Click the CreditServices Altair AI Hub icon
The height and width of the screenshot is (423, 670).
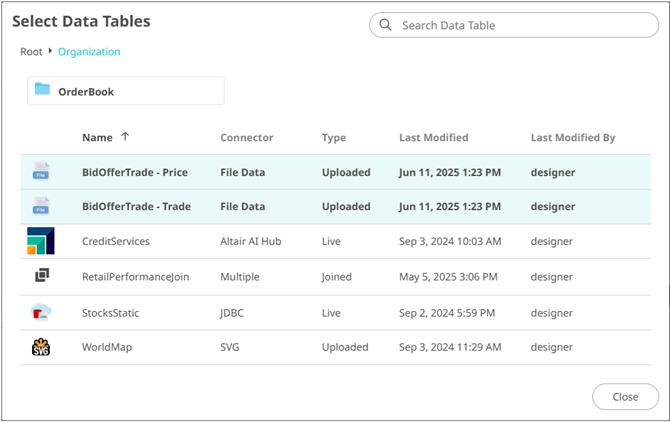coord(42,242)
